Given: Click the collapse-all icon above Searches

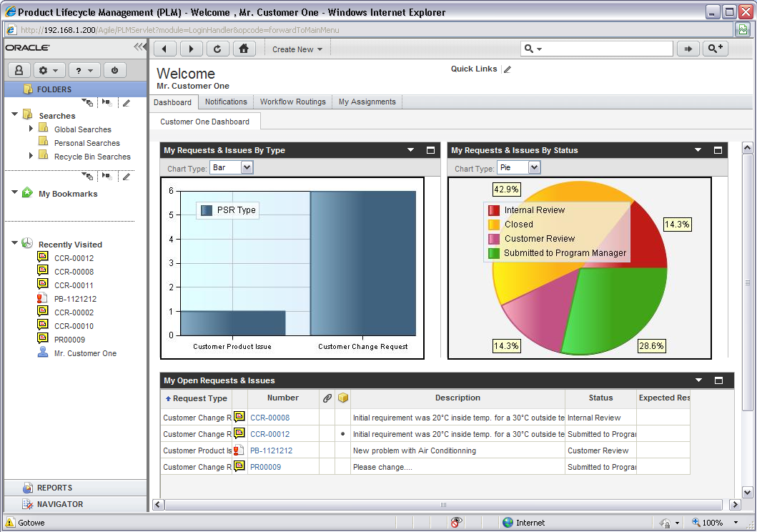Looking at the screenshot, I should pos(107,102).
